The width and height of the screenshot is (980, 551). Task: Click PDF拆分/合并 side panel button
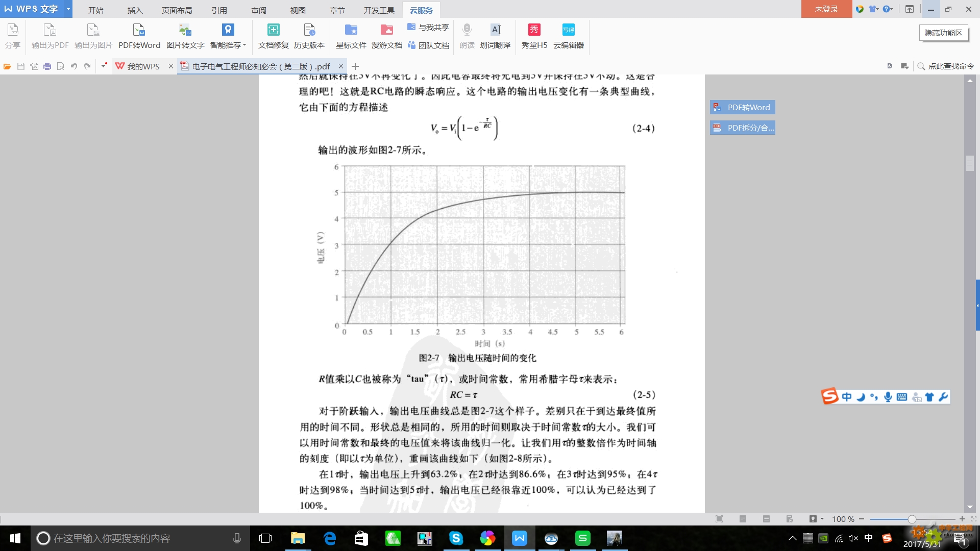pyautogui.click(x=743, y=128)
